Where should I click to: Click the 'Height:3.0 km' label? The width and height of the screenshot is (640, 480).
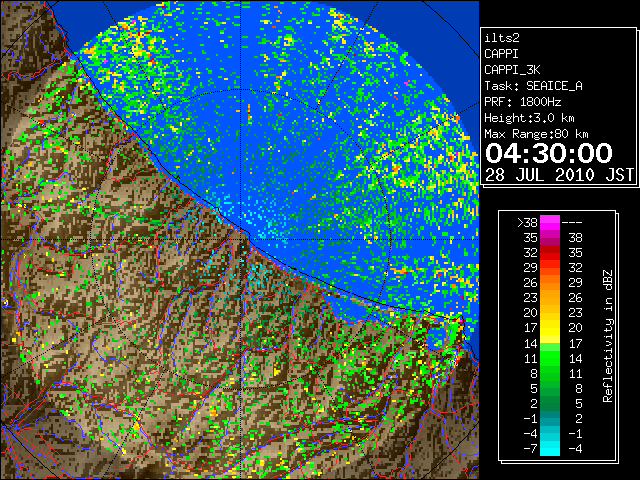(529, 118)
